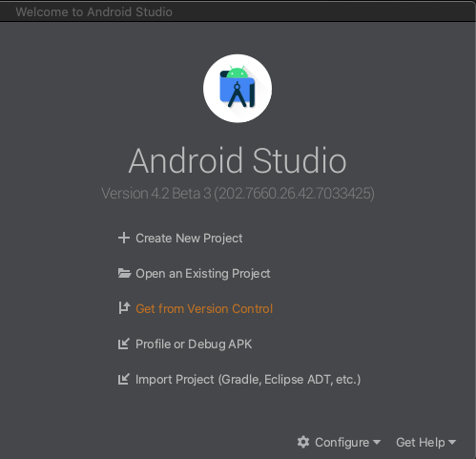Image resolution: width=476 pixels, height=459 pixels.
Task: Click the Configure gear icon
Action: pyautogui.click(x=303, y=442)
